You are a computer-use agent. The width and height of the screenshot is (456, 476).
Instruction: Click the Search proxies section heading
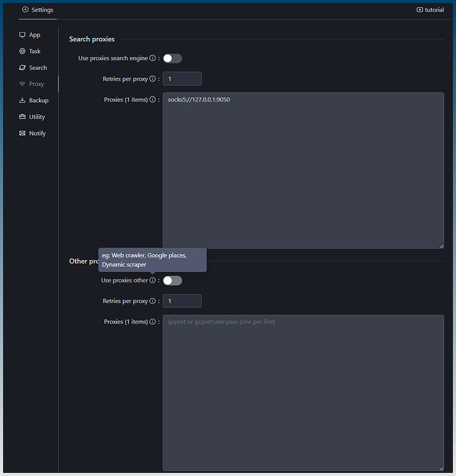tap(92, 39)
